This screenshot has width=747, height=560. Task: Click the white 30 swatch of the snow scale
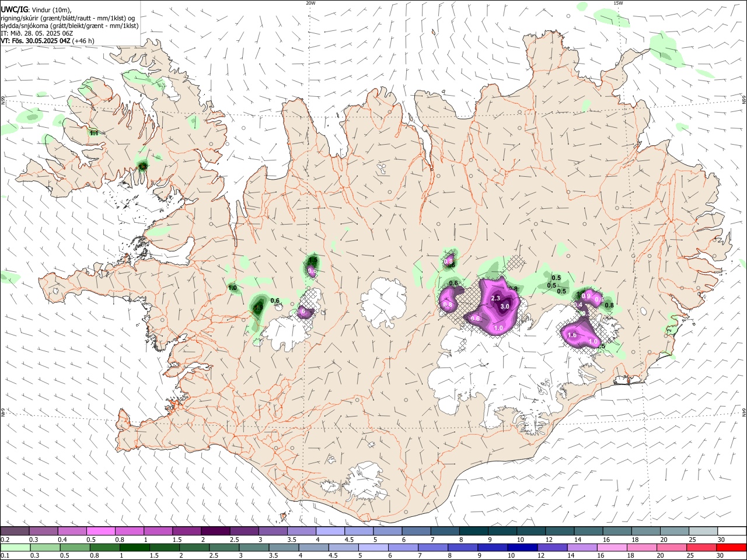732,531
